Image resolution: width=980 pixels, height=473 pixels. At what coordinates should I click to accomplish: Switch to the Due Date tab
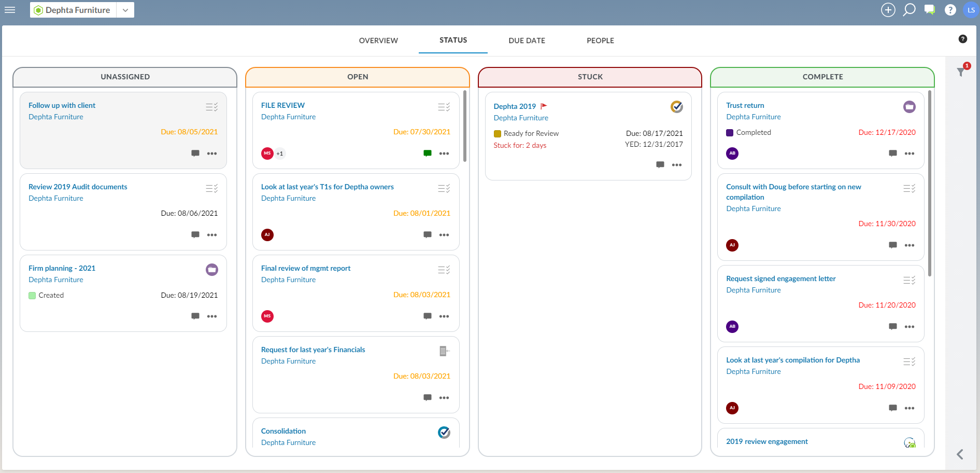pyautogui.click(x=527, y=40)
